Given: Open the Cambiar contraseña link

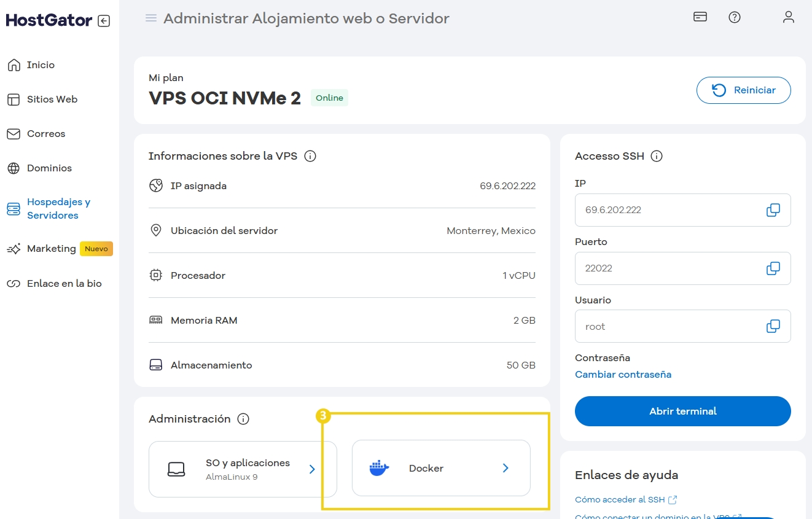Looking at the screenshot, I should point(623,374).
